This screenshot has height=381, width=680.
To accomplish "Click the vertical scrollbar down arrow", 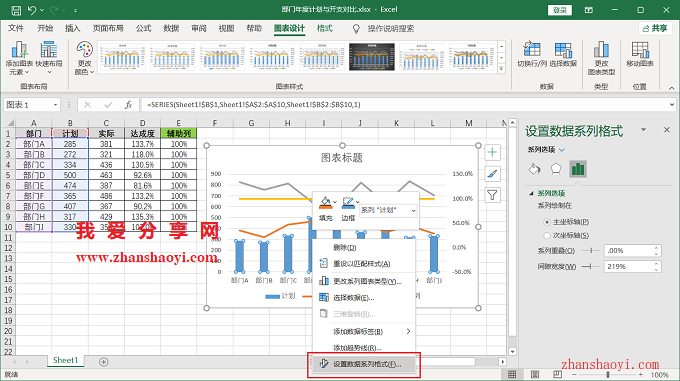I will pos(512,352).
